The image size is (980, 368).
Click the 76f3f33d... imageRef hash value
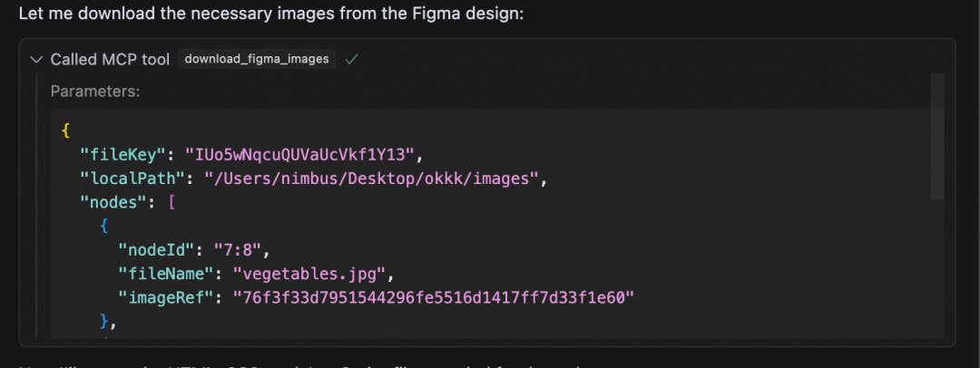[x=434, y=298]
